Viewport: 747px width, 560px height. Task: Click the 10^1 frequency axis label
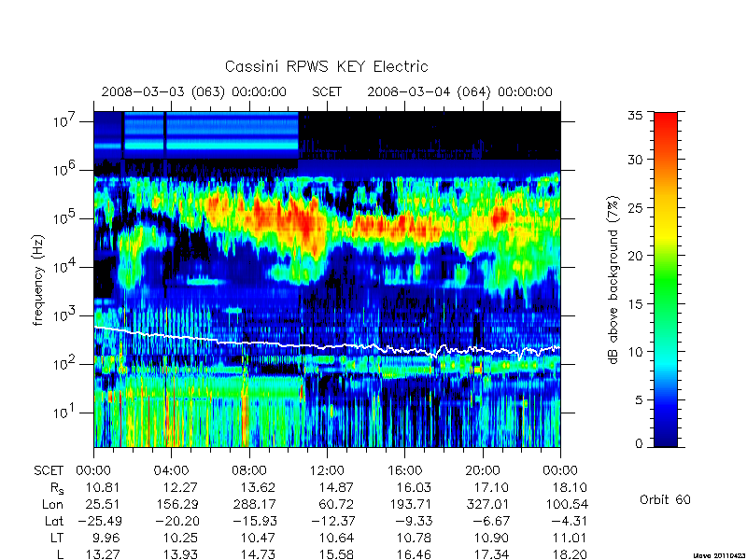tap(65, 413)
